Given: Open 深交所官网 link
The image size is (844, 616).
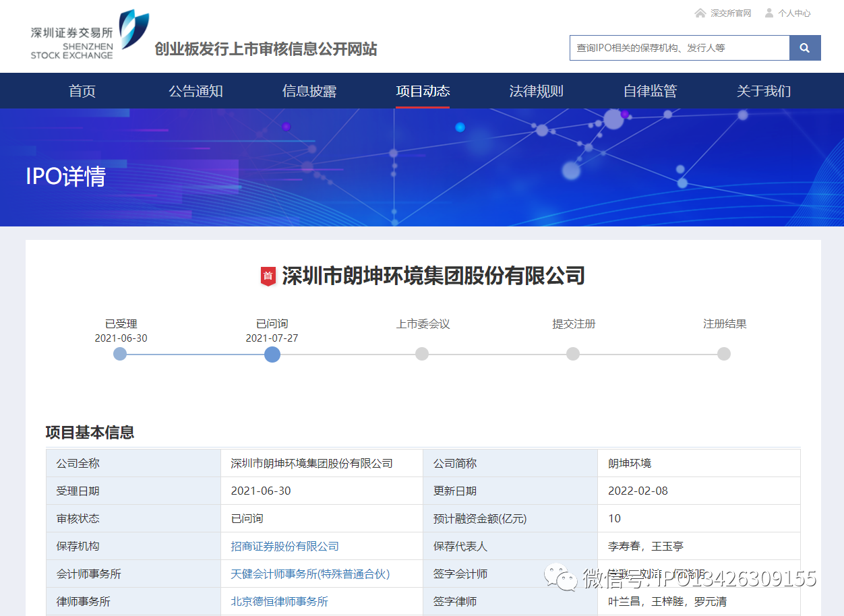Looking at the screenshot, I should pyautogui.click(x=731, y=13).
